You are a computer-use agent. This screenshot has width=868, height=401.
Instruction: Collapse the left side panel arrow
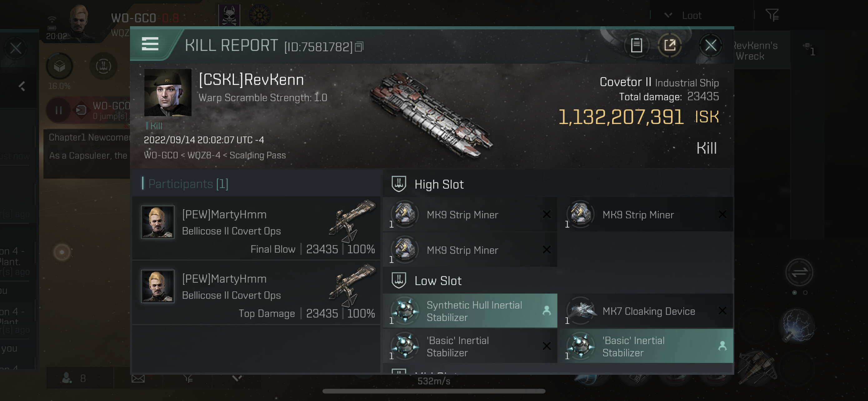(22, 86)
